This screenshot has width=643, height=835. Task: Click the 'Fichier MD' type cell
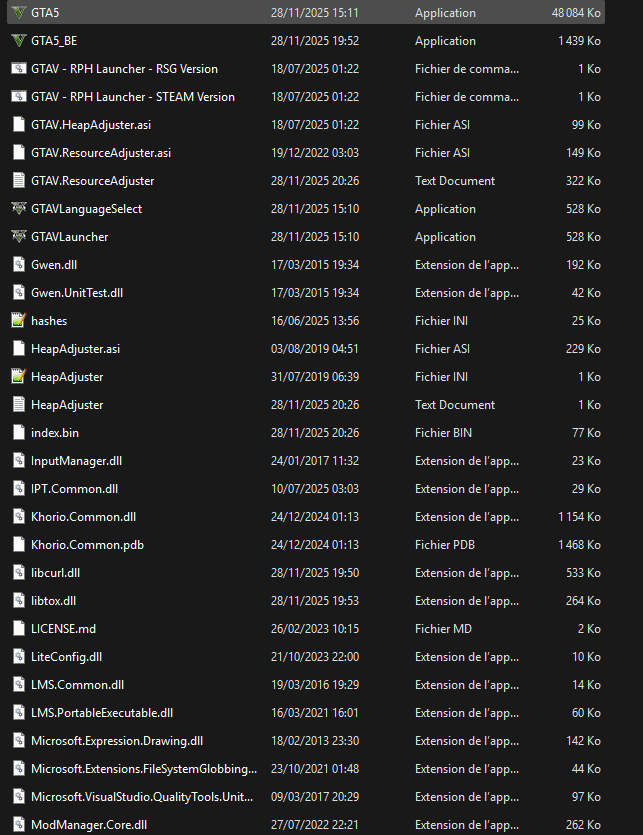click(443, 629)
